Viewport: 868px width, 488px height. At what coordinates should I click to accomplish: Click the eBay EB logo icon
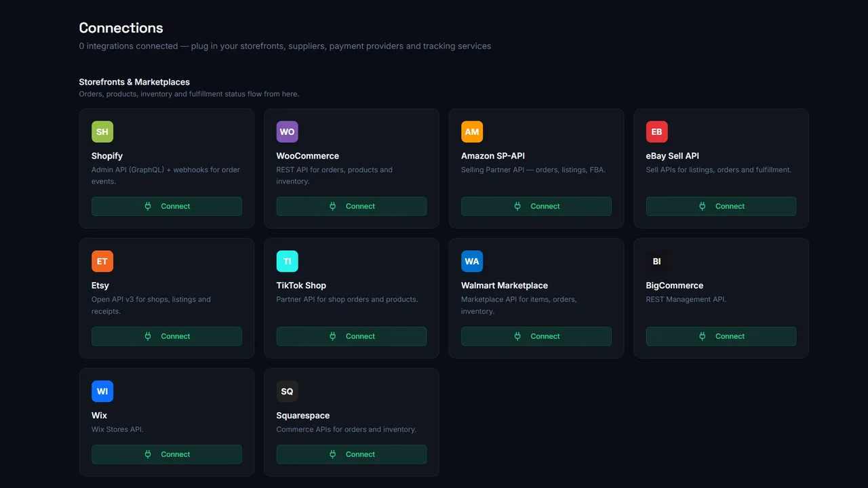coord(656,131)
